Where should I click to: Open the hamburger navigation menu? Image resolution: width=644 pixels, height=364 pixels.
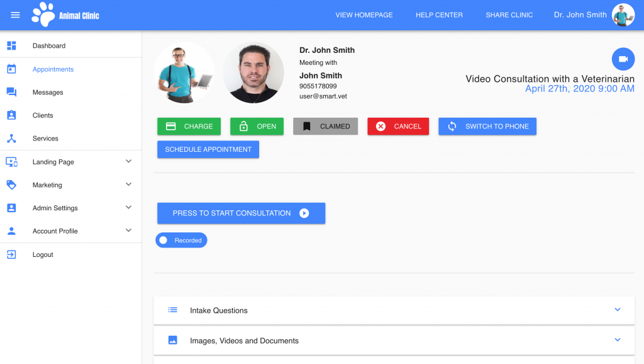click(15, 14)
